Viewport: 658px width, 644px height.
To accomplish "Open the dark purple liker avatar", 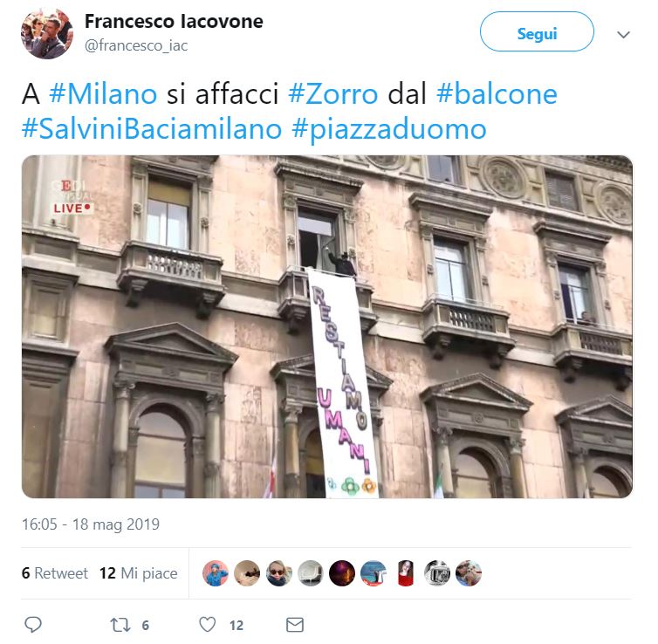I will [x=342, y=573].
